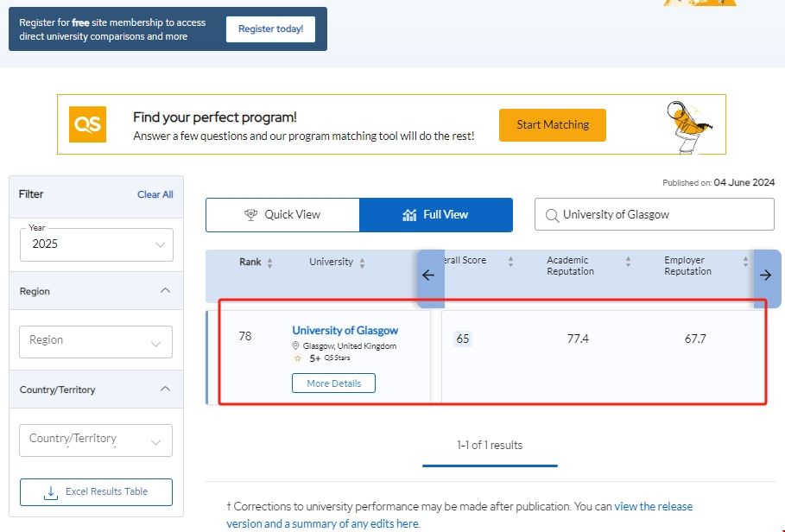The image size is (785, 532).
Task: Switch to Quick View tab
Action: 282,215
